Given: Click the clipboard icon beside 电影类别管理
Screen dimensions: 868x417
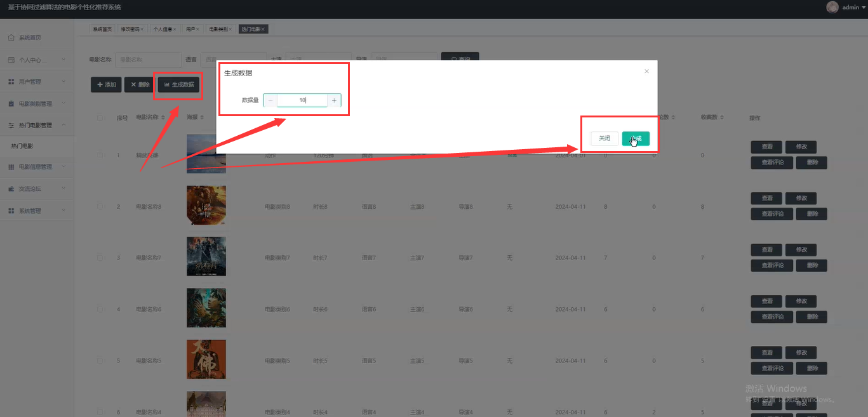Looking at the screenshot, I should [x=11, y=103].
